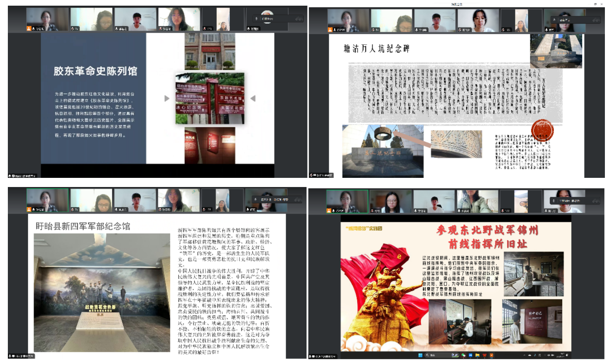The width and height of the screenshot is (611, 364).
Task: Click the right-pointing arrow left of signpost photo
Action: [167, 99]
